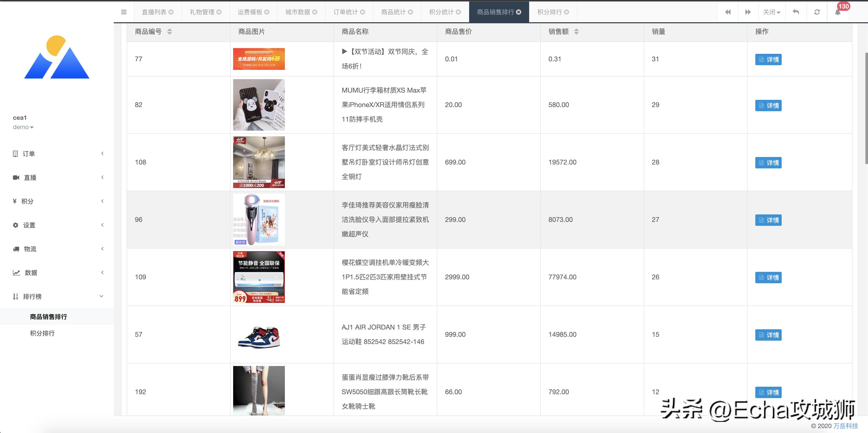Open the 订单 section via its order icon

pyautogui.click(x=16, y=153)
